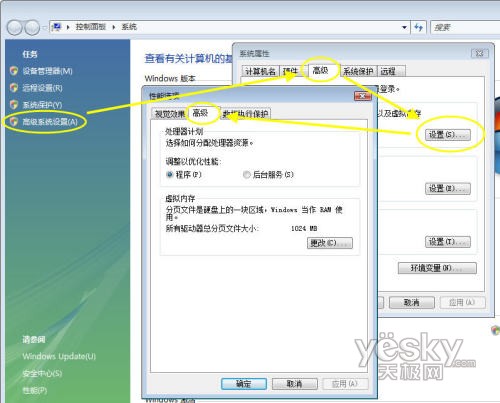The image size is (500, 403).
Task: Click shield icon beside 设备管理器(M)
Action: coord(14,71)
